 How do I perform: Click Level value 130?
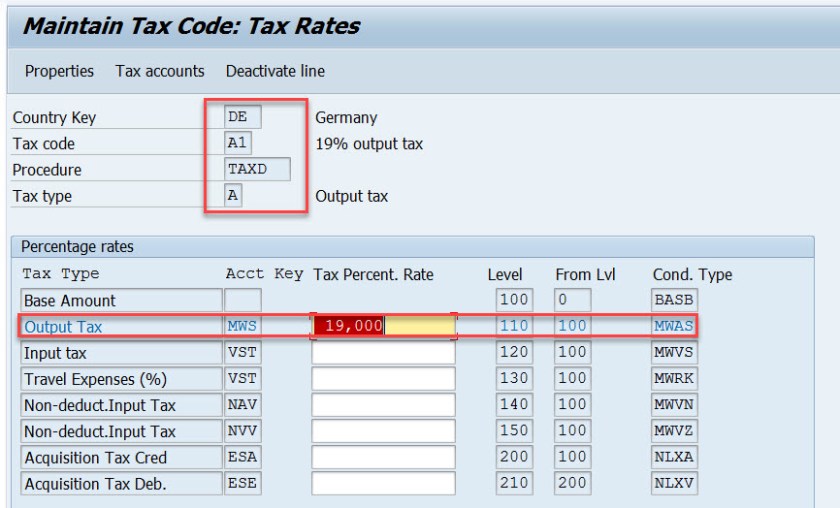tap(514, 379)
